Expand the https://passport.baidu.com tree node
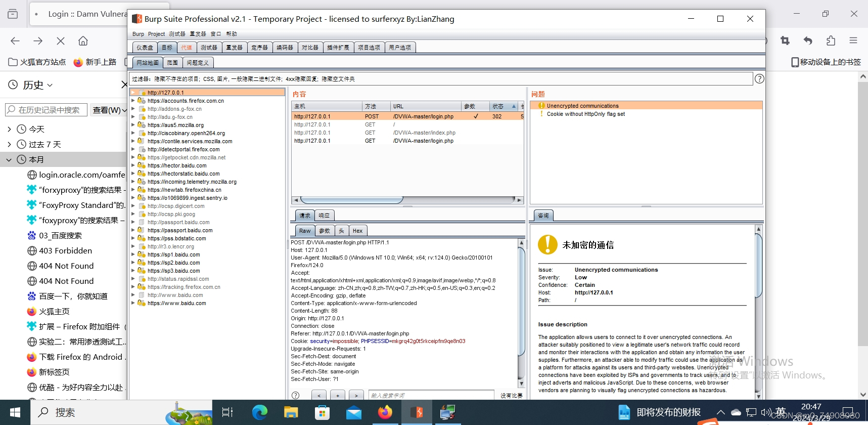 (x=133, y=230)
